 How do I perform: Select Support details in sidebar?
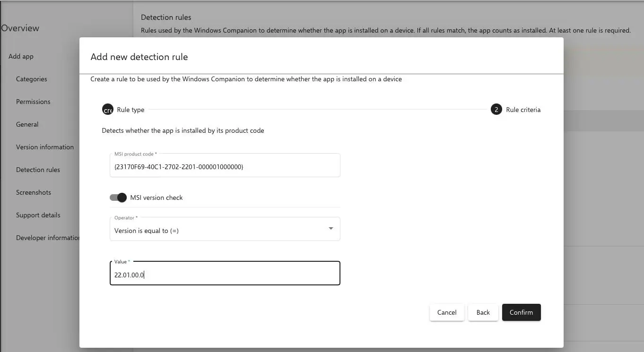pos(38,215)
